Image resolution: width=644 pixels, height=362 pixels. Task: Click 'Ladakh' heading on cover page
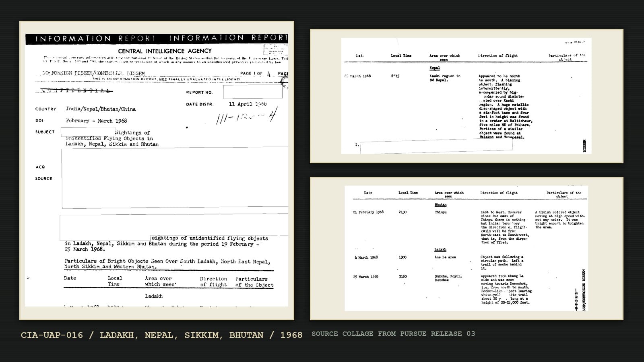click(x=154, y=296)
